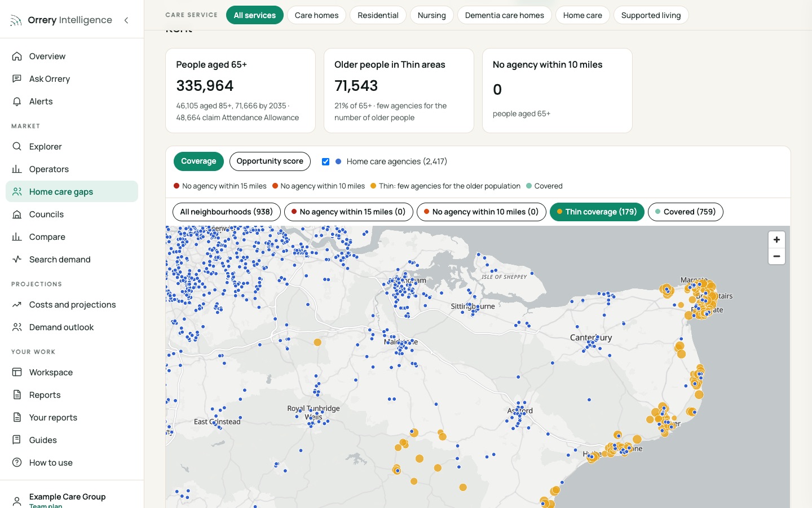Select the Supported living tab
Viewport: 812px width, 508px height.
point(651,15)
